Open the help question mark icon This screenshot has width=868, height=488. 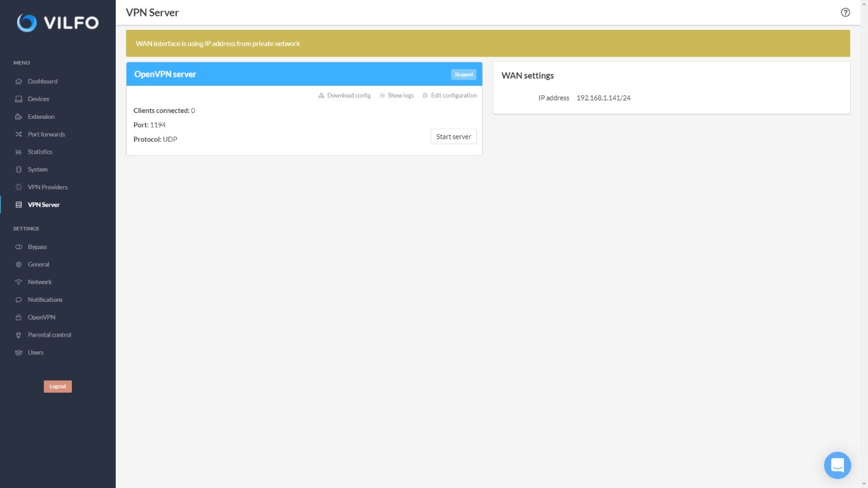tap(845, 12)
